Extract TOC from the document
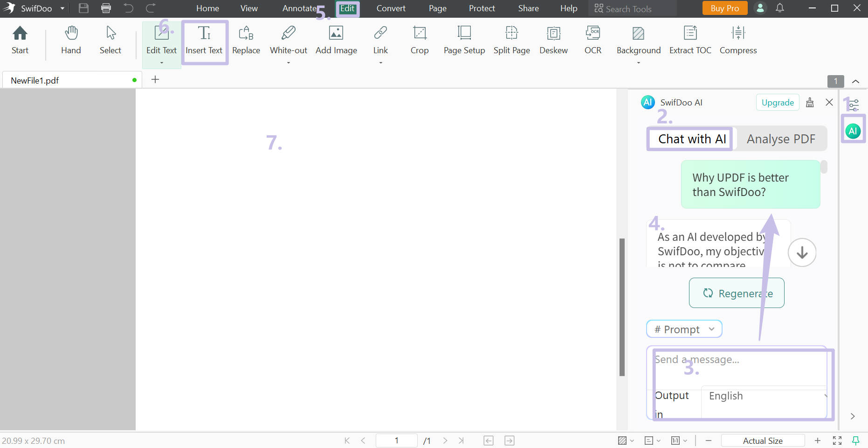 [689, 41]
